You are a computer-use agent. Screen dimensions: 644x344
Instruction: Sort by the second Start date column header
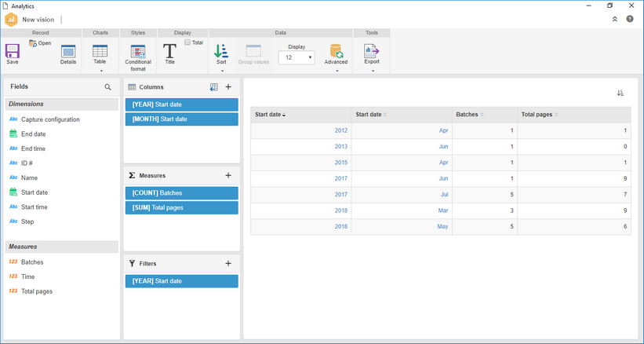point(402,115)
